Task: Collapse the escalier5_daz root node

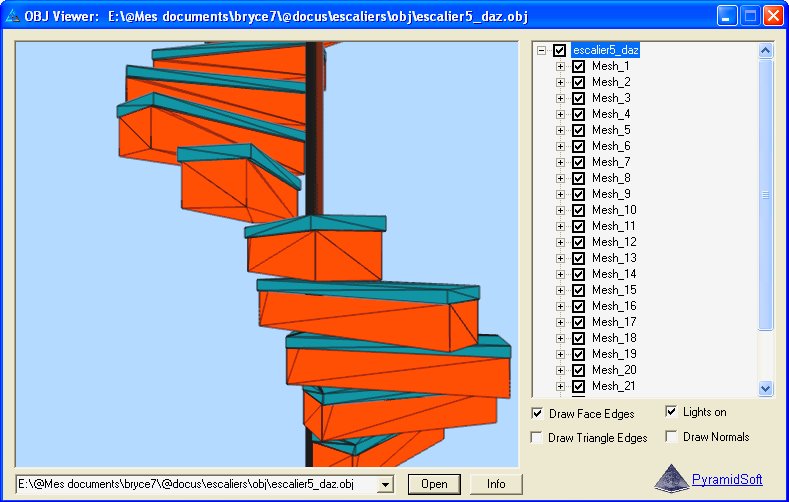Action: [541, 50]
